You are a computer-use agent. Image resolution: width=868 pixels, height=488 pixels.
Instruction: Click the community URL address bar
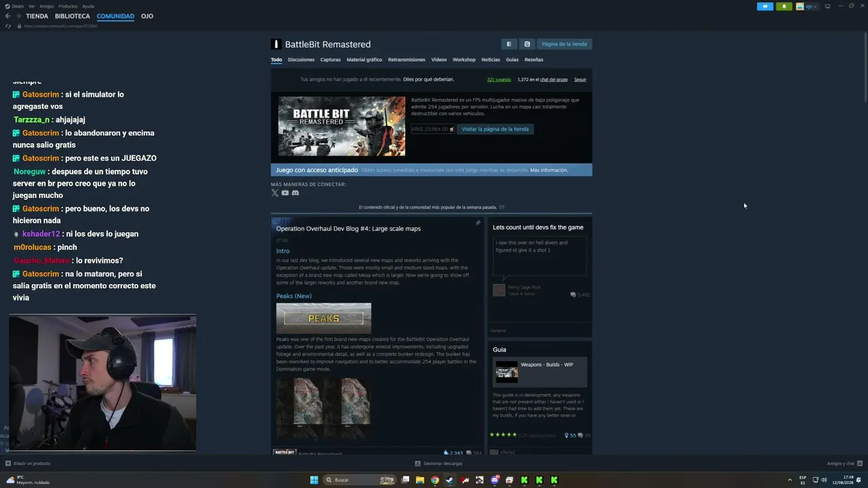61,26
